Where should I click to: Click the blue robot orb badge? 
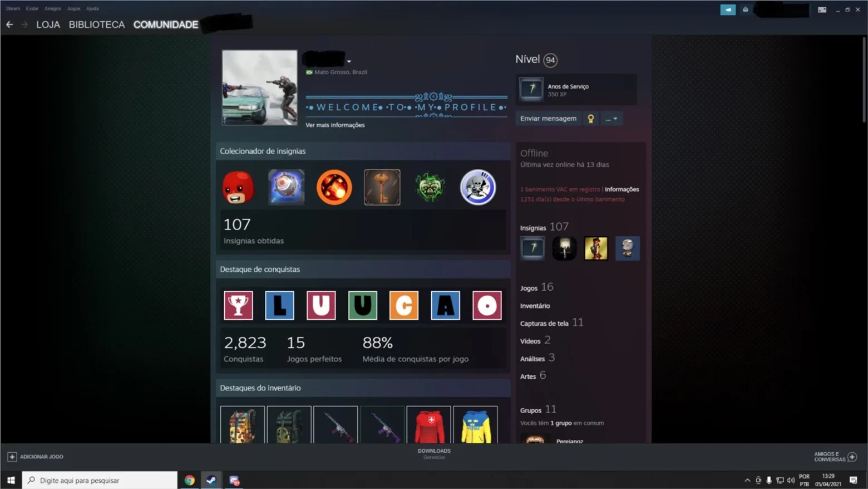point(287,187)
